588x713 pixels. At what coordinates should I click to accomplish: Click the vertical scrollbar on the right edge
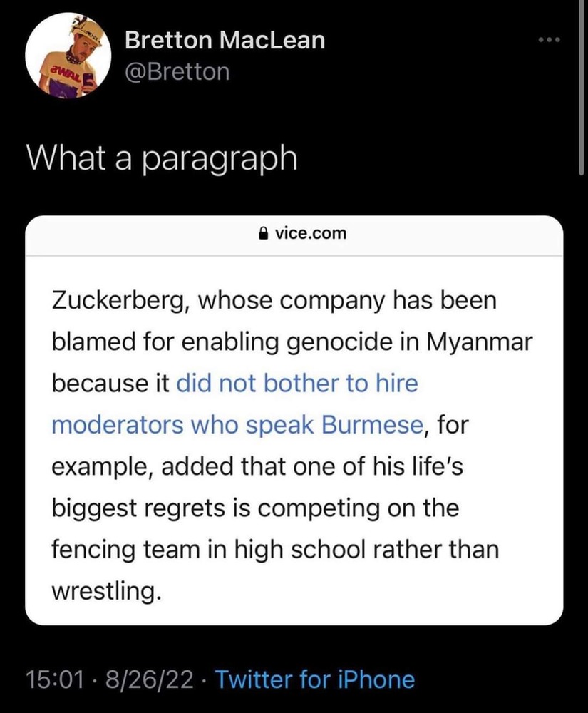pyautogui.click(x=584, y=86)
